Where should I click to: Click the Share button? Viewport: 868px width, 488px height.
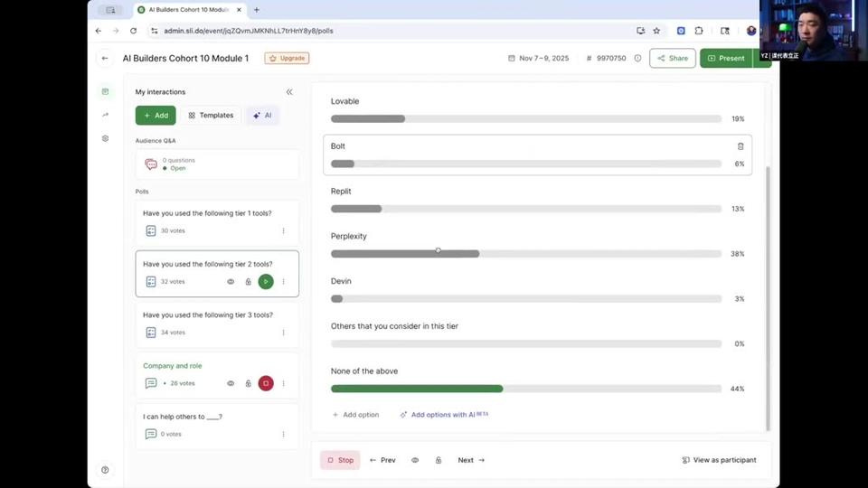click(673, 58)
